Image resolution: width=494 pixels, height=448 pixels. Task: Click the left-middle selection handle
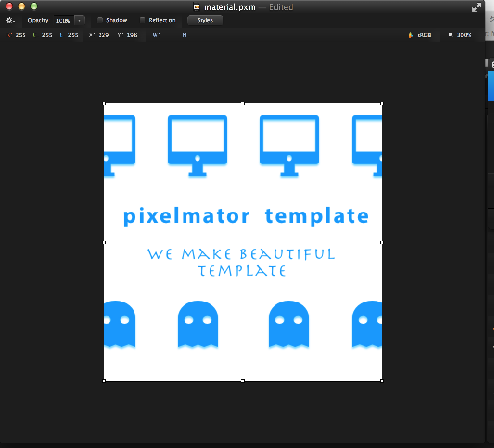point(104,242)
